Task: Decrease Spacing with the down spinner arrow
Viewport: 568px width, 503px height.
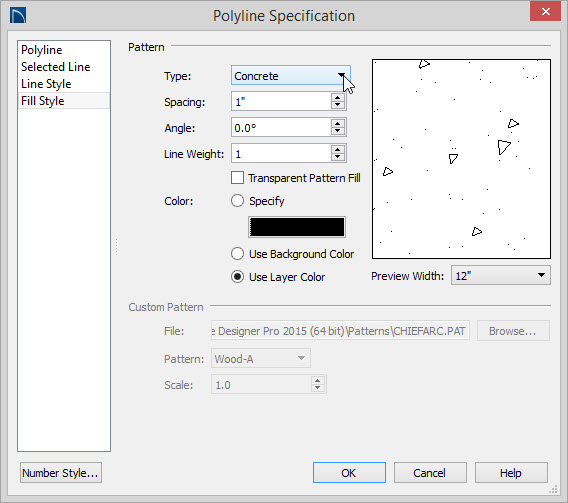Action: (x=338, y=105)
